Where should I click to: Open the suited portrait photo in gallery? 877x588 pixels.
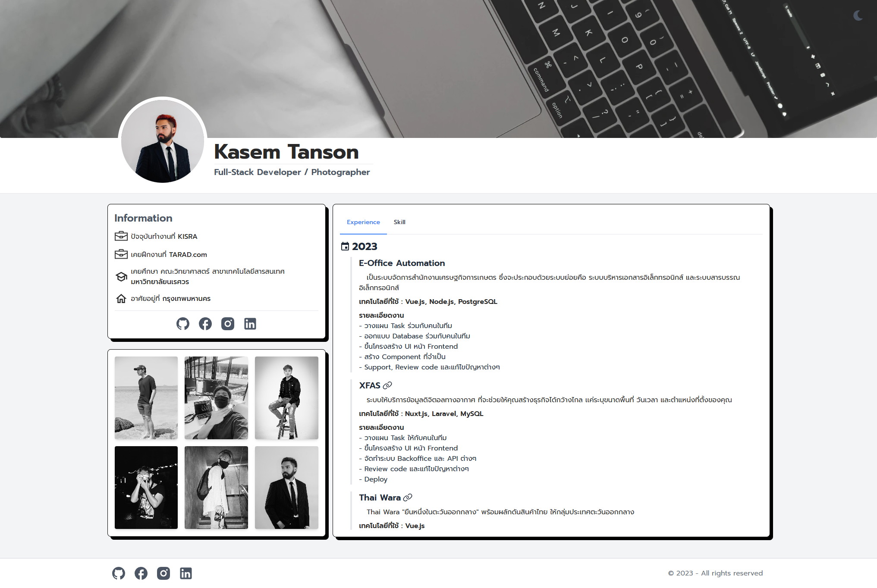tap(286, 488)
